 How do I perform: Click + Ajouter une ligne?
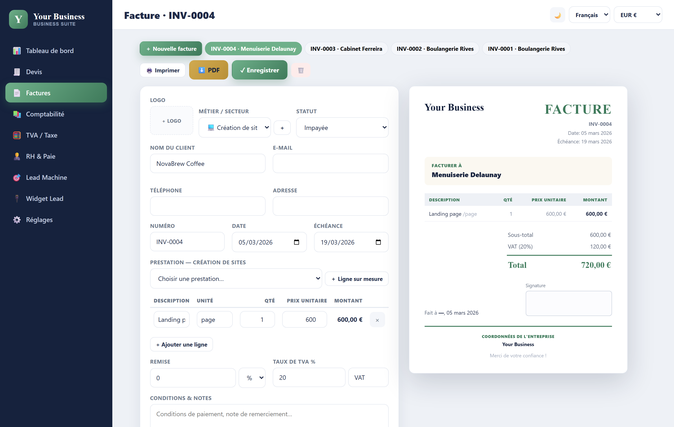(181, 344)
